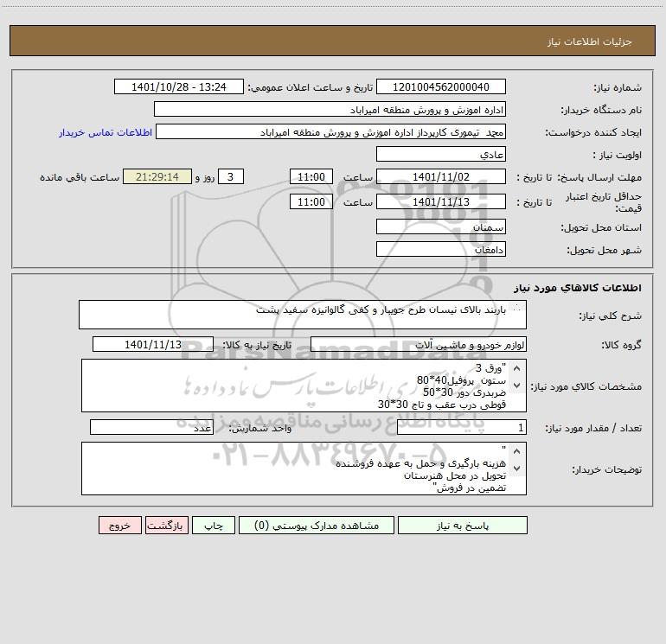Viewport: 666px width, 644px height.
Task: Click the price validity time 11:00 field
Action: [311, 201]
